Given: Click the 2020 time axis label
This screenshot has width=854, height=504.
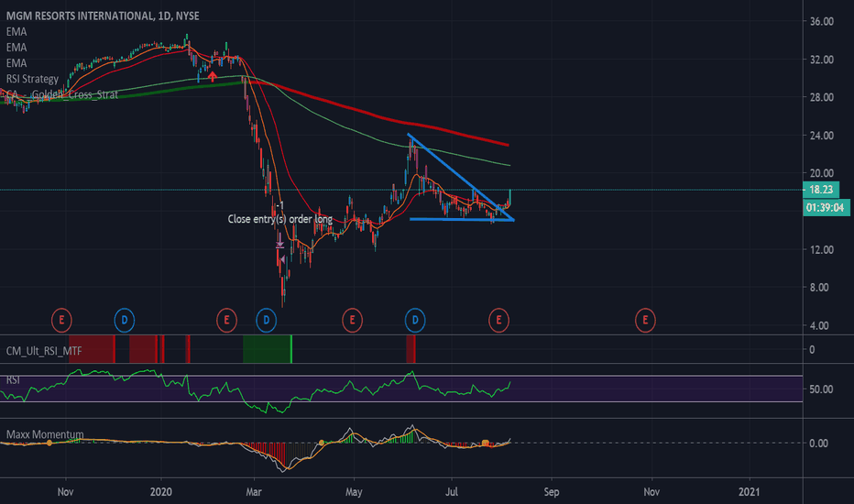Looking at the screenshot, I should [x=160, y=492].
